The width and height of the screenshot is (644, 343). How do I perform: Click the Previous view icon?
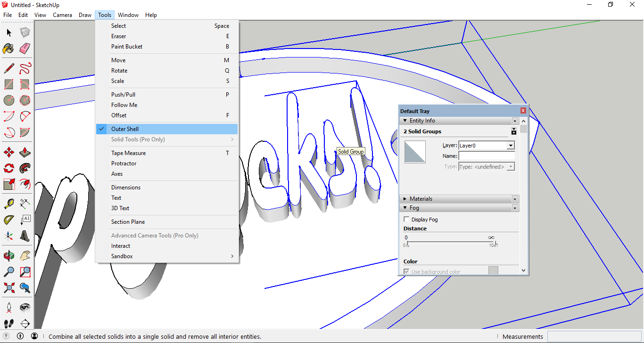25,288
